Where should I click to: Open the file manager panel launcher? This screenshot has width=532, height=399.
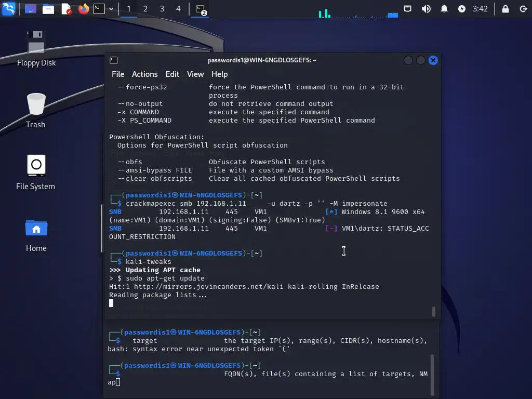point(48,9)
